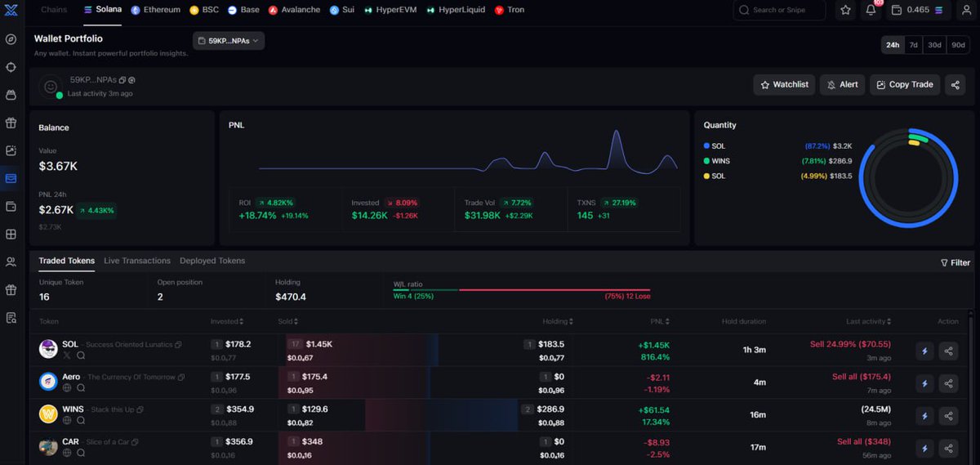This screenshot has height=465, width=980.
Task: Select the 7d time range
Action: [913, 45]
